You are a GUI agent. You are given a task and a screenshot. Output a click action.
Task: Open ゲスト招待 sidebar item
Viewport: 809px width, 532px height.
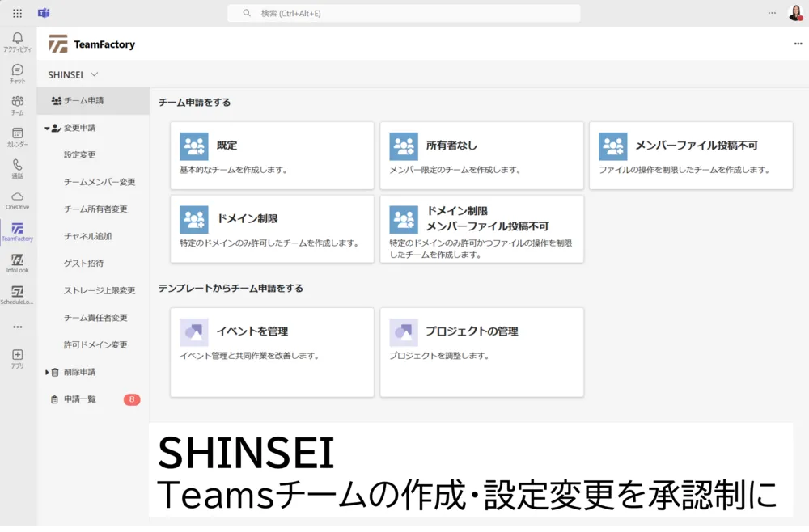pos(83,264)
